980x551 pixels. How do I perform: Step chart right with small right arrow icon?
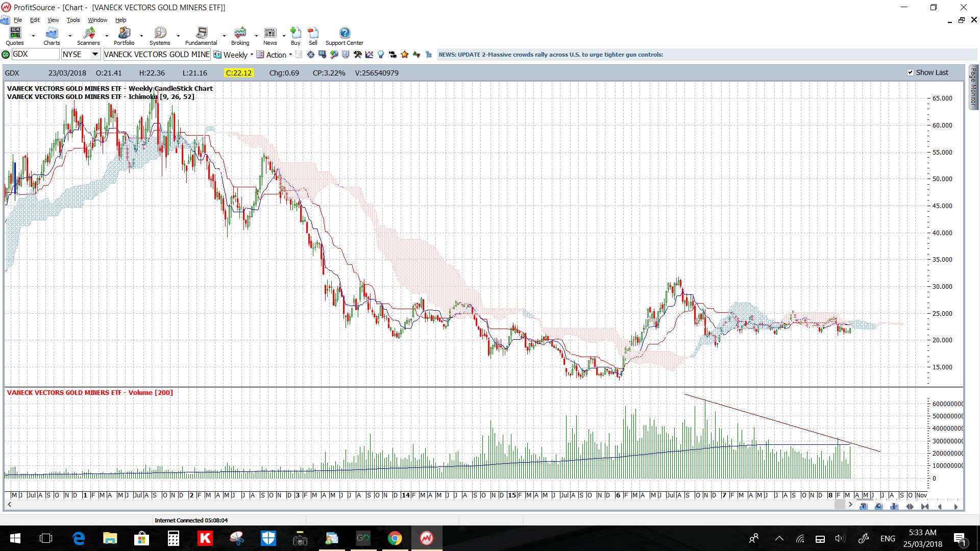click(x=956, y=507)
